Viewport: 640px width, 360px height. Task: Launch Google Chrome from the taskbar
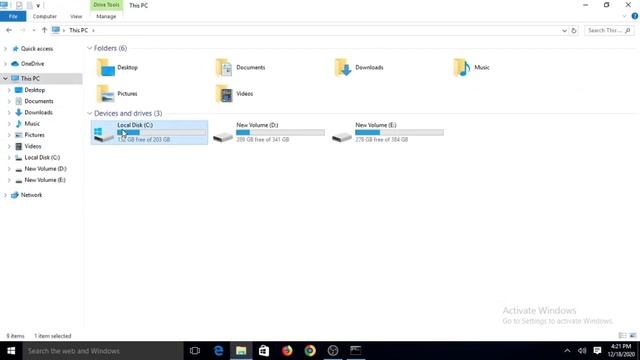coord(310,351)
